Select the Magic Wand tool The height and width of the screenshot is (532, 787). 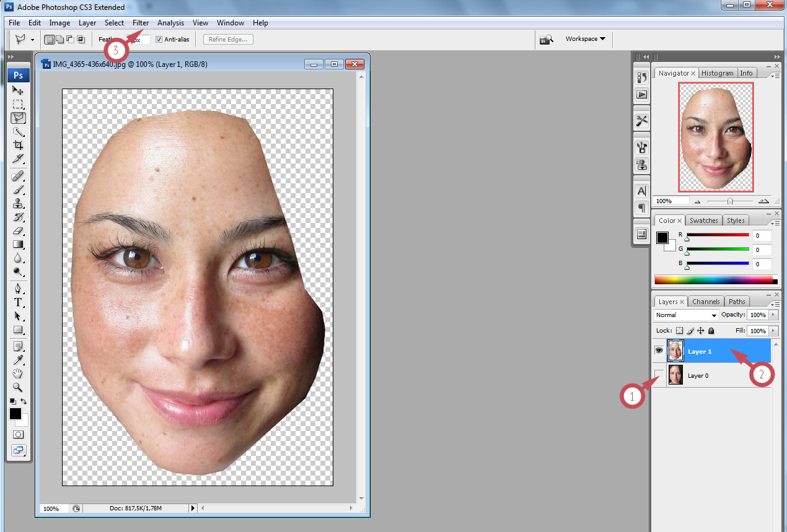coord(18,131)
